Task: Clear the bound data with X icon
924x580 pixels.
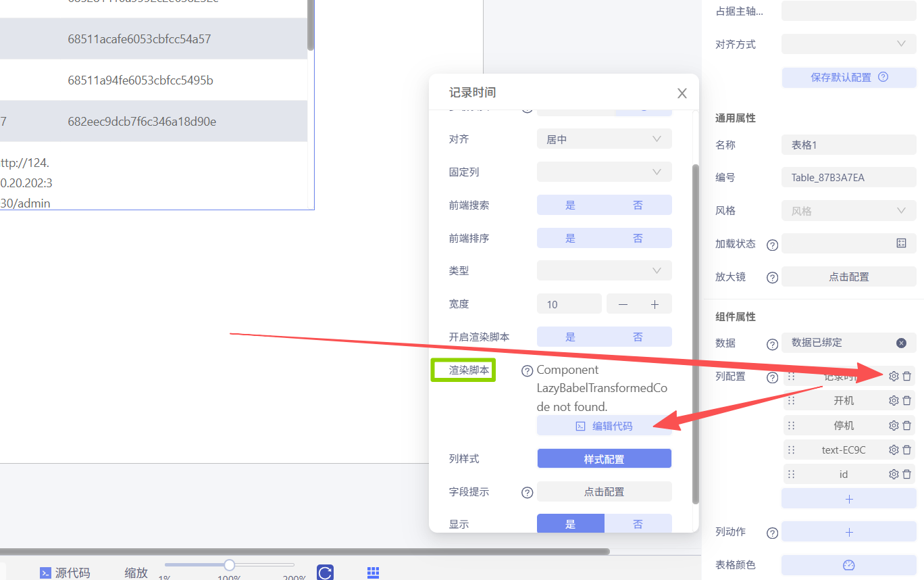Action: tap(901, 343)
